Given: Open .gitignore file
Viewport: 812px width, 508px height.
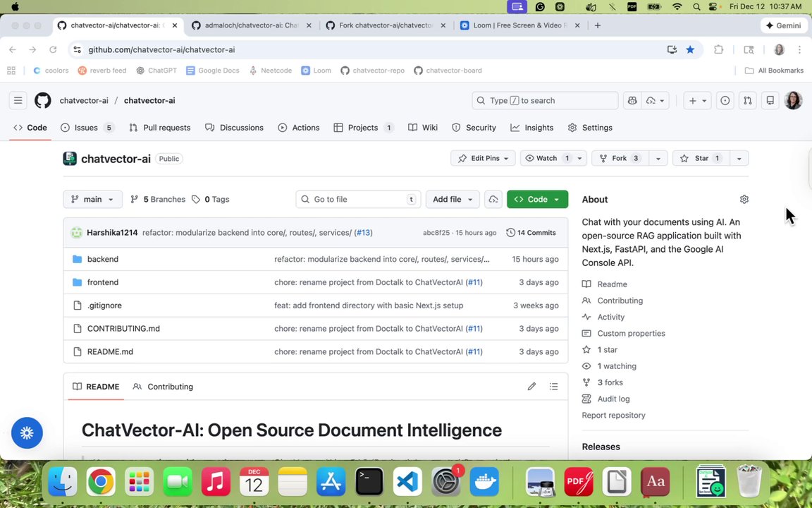Looking at the screenshot, I should pos(104,306).
